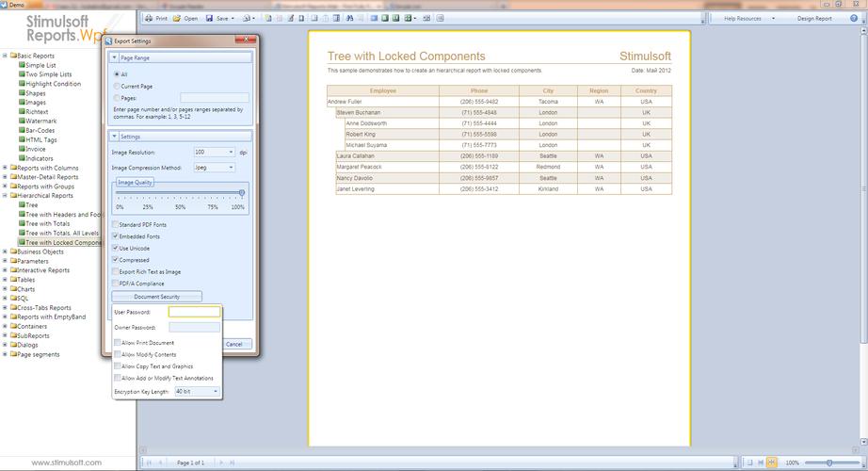Click the green icon beside Watermark
868x471 pixels.
coord(23,121)
